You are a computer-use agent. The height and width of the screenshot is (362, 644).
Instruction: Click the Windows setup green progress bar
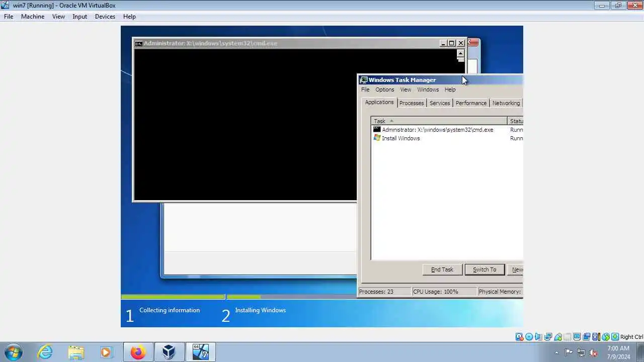tap(173, 297)
